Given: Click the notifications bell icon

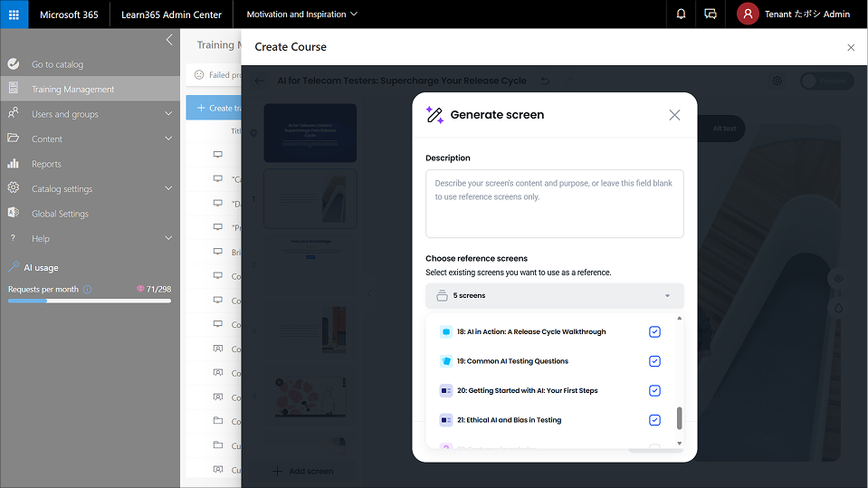Looking at the screenshot, I should pyautogui.click(x=681, y=14).
